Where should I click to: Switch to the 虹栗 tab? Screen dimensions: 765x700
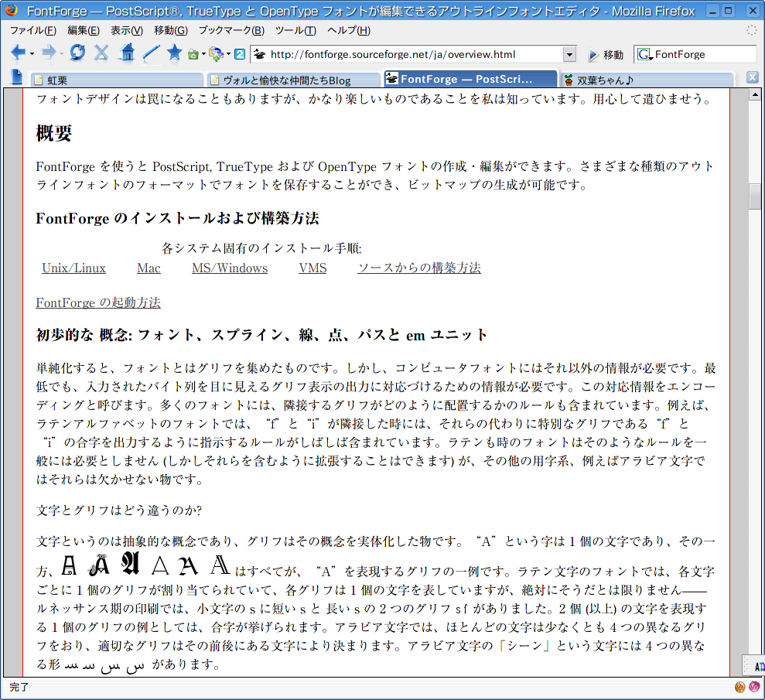pyautogui.click(x=117, y=80)
